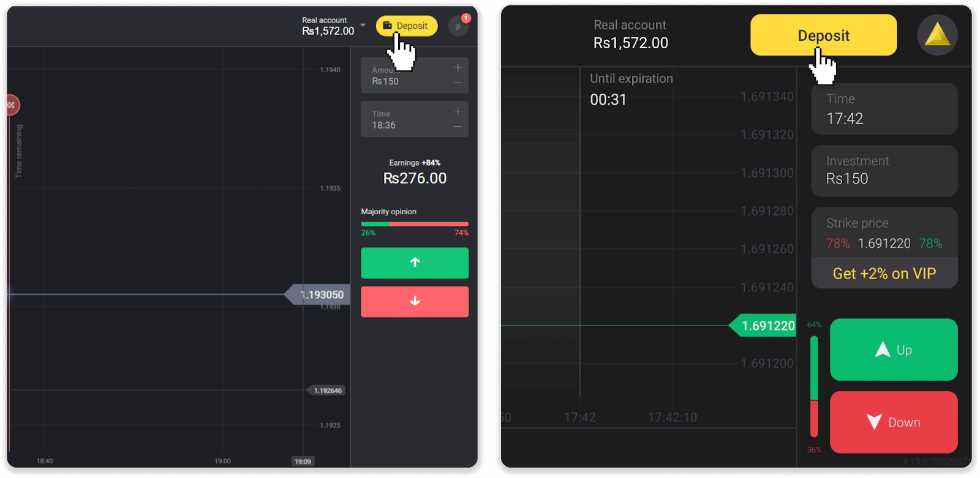Image resolution: width=980 pixels, height=478 pixels.
Task: Increase the Amount with plus icon
Action: [x=458, y=67]
